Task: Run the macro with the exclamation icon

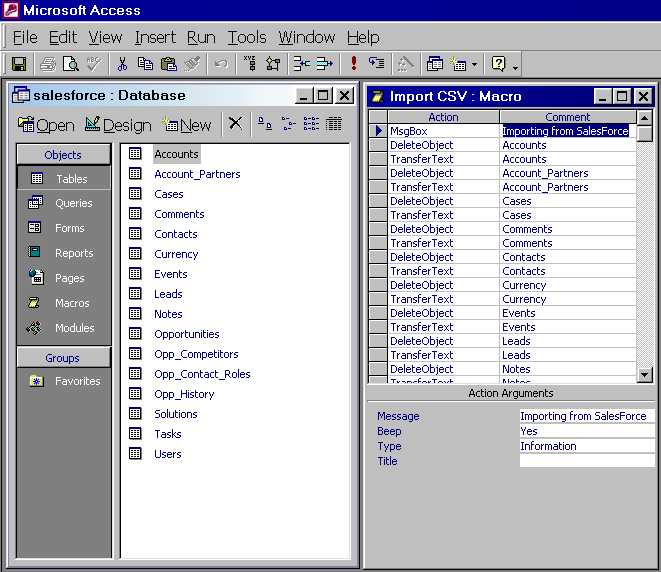Action: 353,64
